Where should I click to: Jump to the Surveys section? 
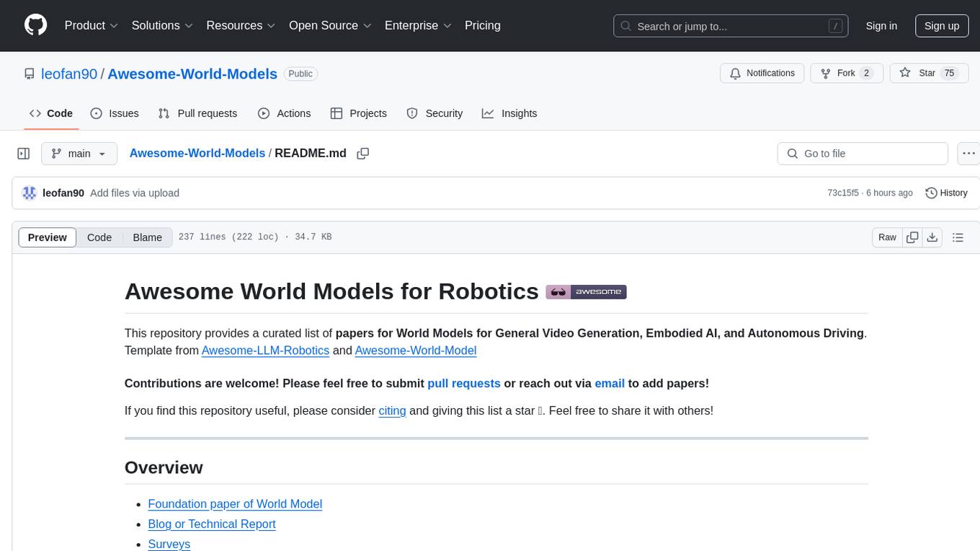pos(169,544)
